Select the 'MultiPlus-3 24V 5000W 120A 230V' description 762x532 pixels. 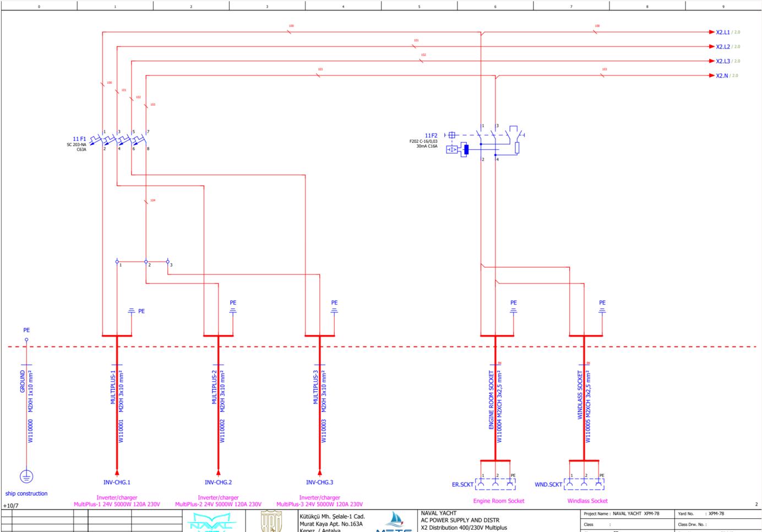319,504
